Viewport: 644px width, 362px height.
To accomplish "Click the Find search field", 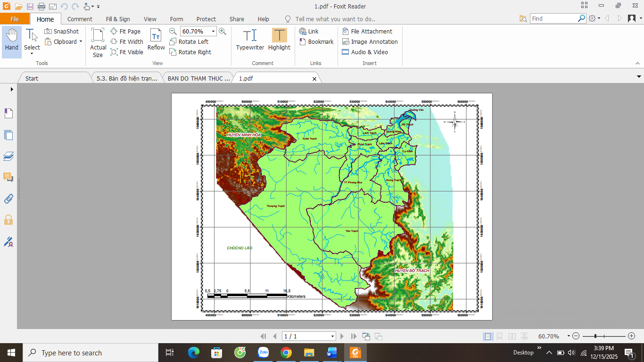I will (x=554, y=19).
